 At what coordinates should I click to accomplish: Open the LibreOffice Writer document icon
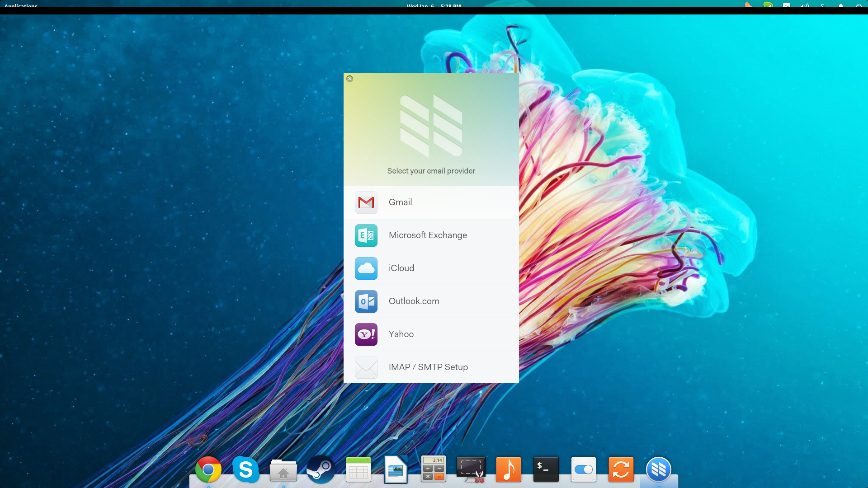point(396,469)
